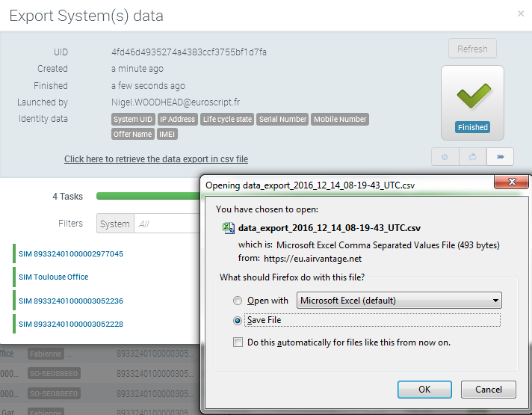This screenshot has width=532, height=415.
Task: Click the Excel CSV file icon in dialog
Action: (x=228, y=229)
